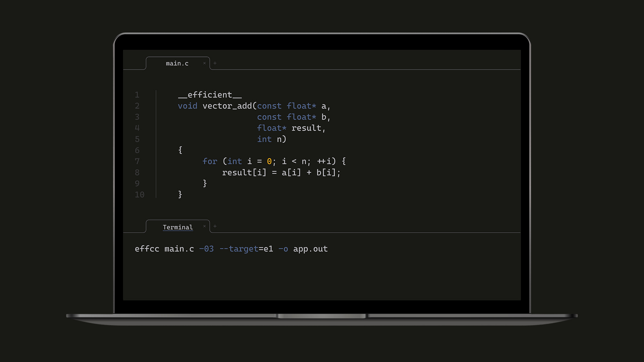This screenshot has width=644, height=362.
Task: Click app.out in terminal command
Action: point(310,249)
